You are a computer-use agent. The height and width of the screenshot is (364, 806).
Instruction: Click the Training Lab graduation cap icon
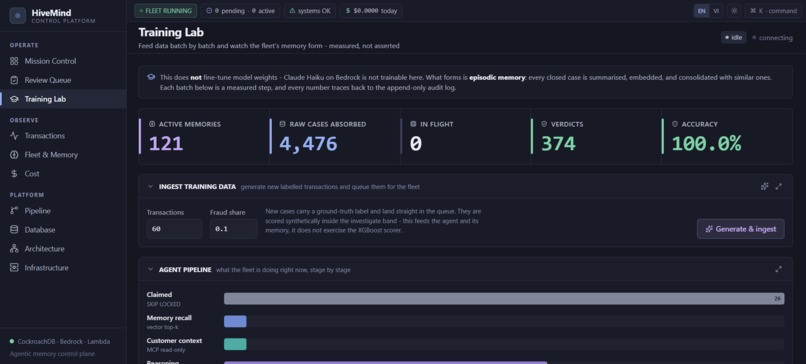[x=14, y=99]
